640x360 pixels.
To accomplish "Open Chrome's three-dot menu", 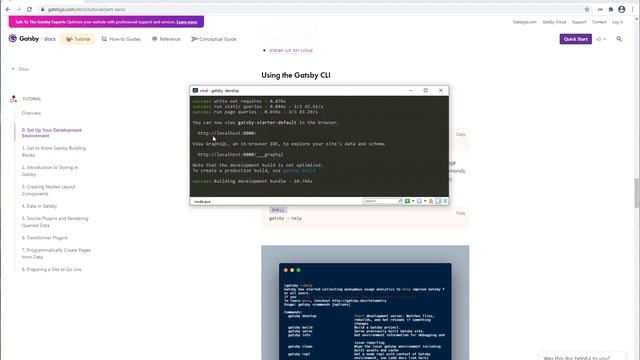I will (632, 9).
